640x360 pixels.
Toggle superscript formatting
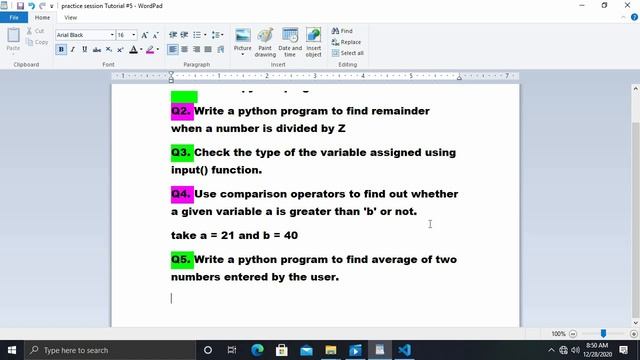120,49
